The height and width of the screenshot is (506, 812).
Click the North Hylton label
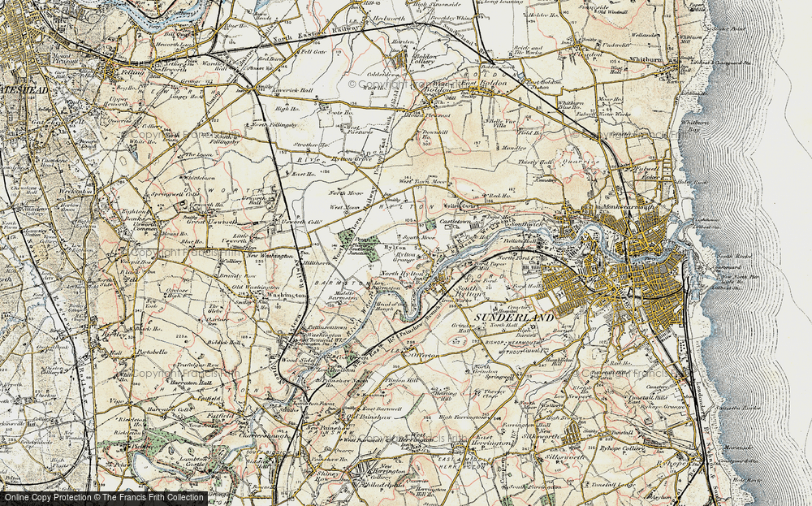pos(404,273)
